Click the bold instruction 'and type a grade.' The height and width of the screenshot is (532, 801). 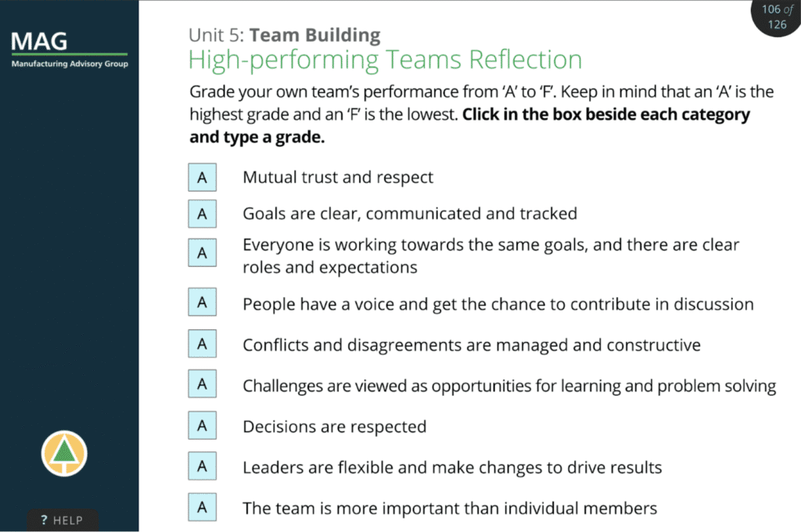click(x=257, y=137)
